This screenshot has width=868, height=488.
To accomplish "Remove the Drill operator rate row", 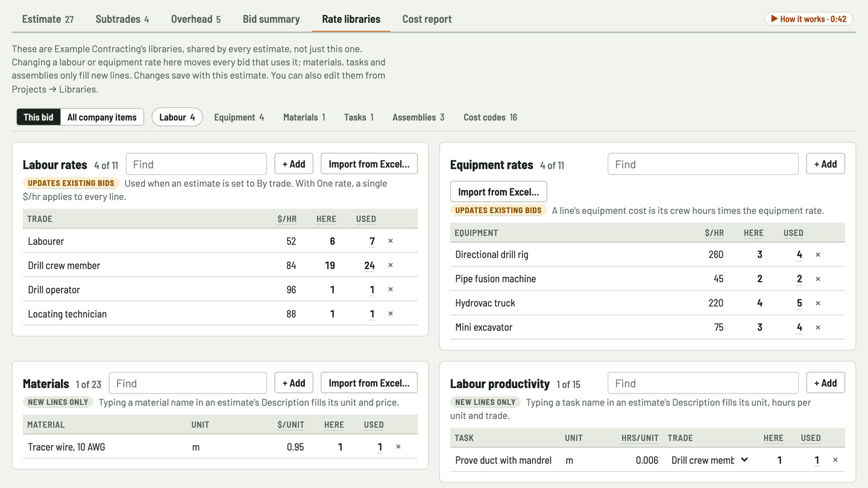I will pyautogui.click(x=391, y=289).
